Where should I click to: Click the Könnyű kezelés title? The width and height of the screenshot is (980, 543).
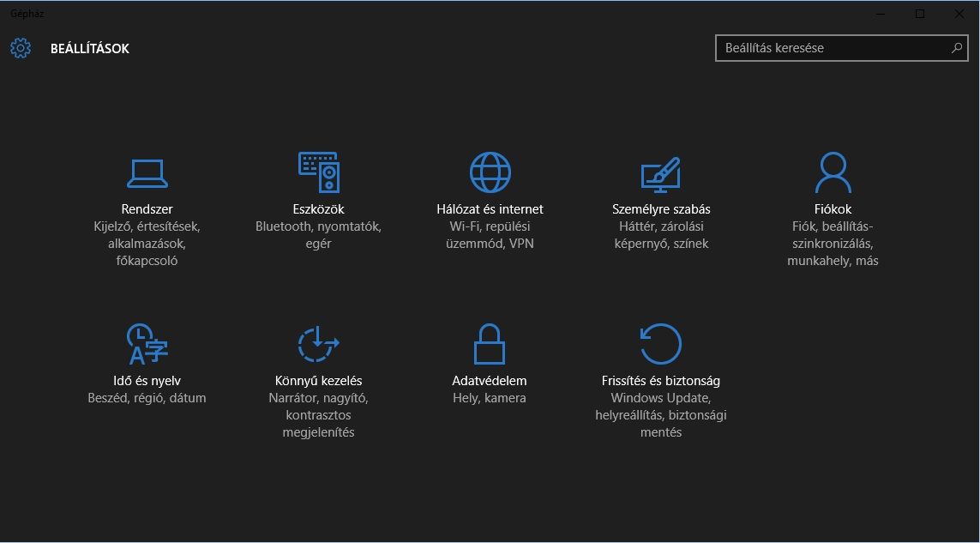(x=319, y=381)
